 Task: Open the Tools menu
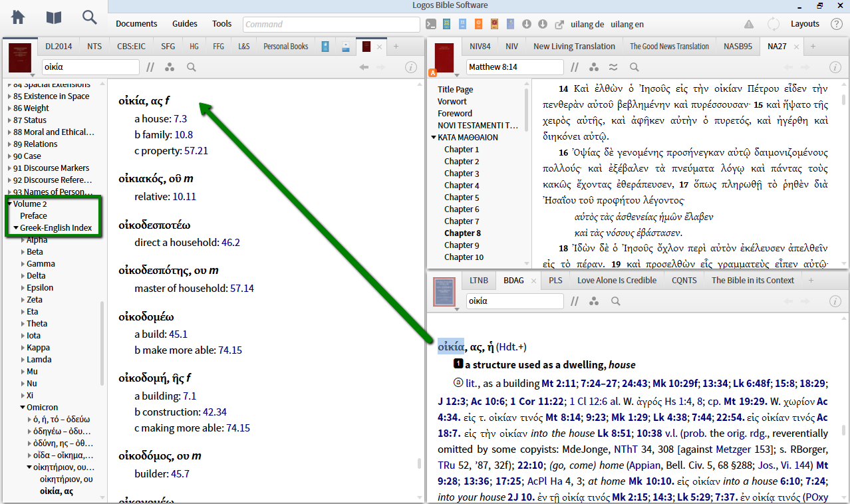(x=222, y=24)
